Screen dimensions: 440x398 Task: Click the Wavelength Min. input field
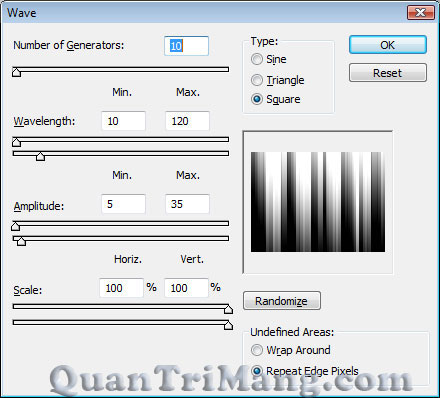click(x=123, y=121)
